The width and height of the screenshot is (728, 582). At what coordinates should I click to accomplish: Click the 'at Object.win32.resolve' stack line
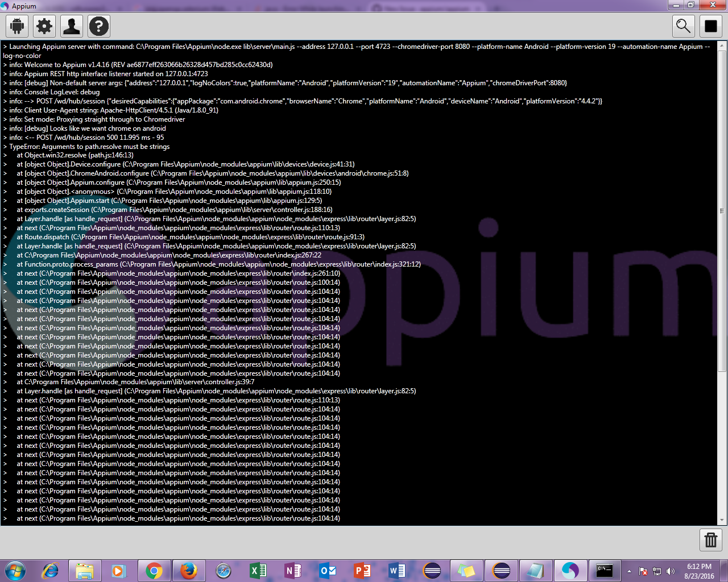68,155
